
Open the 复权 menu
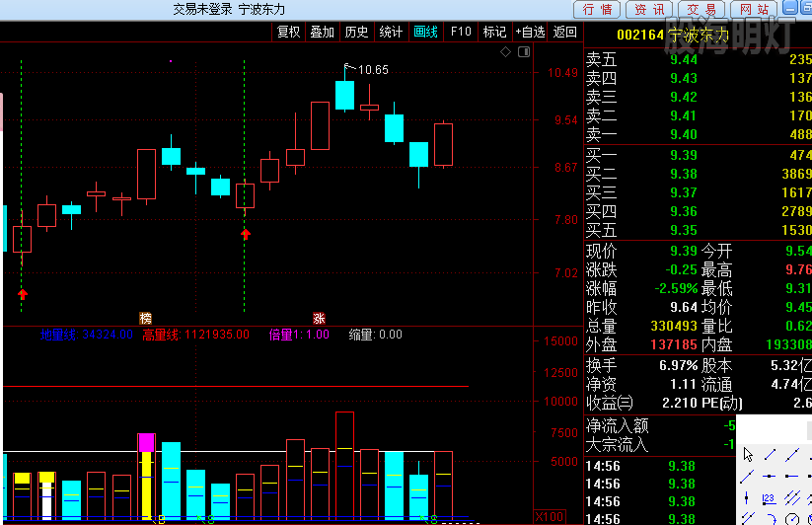point(288,32)
